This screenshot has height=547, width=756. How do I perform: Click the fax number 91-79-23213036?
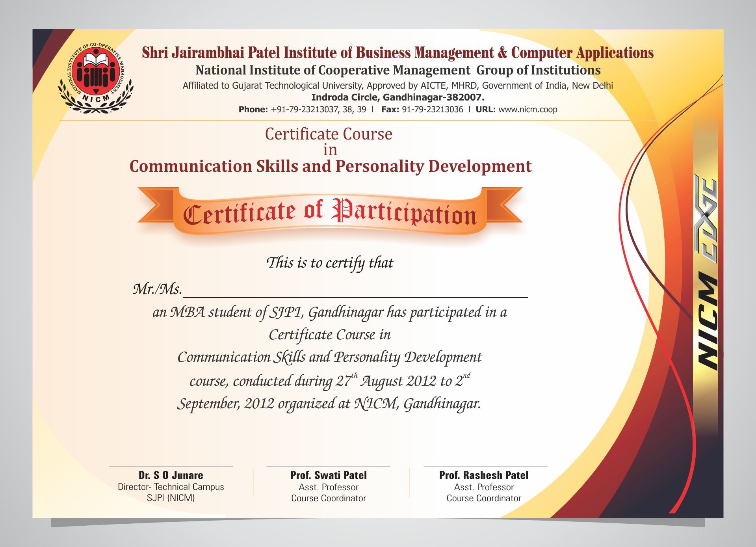(433, 110)
